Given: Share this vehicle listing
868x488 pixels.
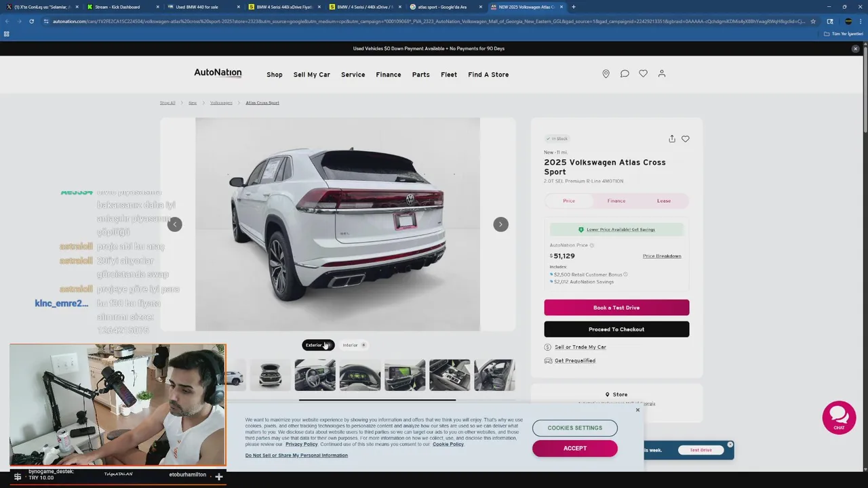Looking at the screenshot, I should [672, 139].
